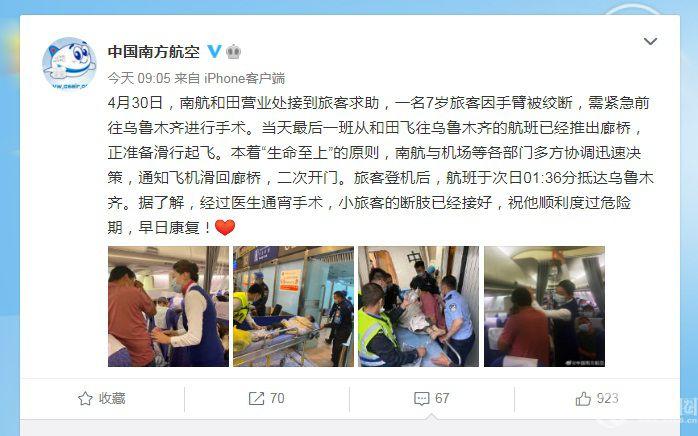Open fourth photo inside aircraft cabin
Image resolution: width=698 pixels, height=436 pixels.
544,306
